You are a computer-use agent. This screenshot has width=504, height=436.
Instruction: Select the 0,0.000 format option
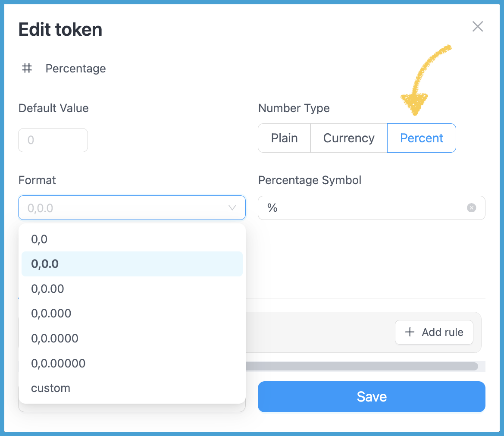coord(51,314)
